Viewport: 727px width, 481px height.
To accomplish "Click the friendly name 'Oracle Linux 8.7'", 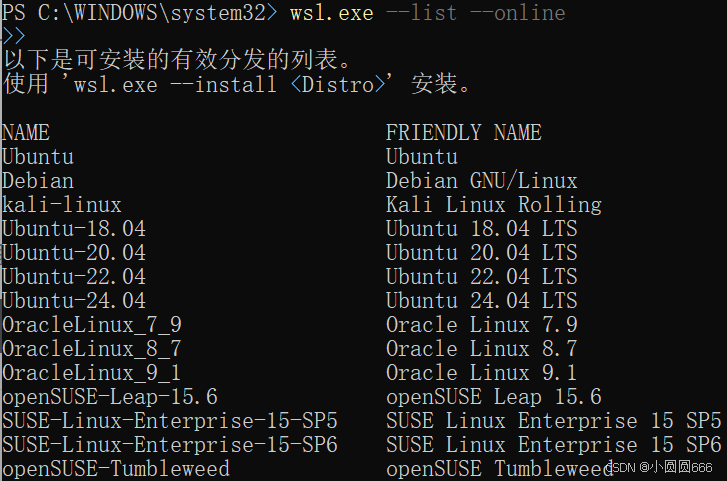I will tap(482, 349).
